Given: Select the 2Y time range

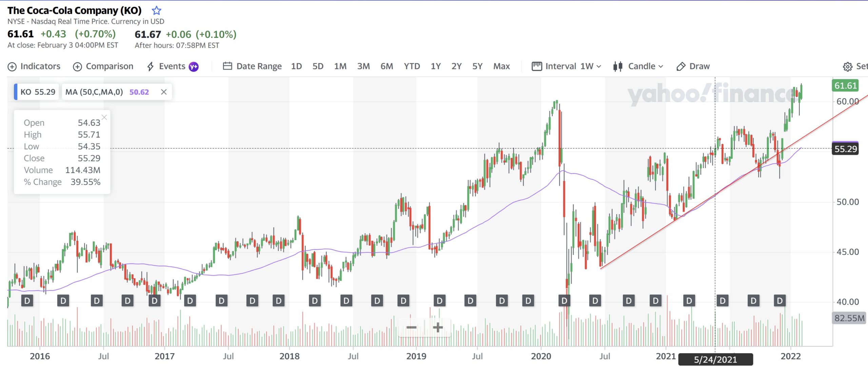Looking at the screenshot, I should 456,66.
